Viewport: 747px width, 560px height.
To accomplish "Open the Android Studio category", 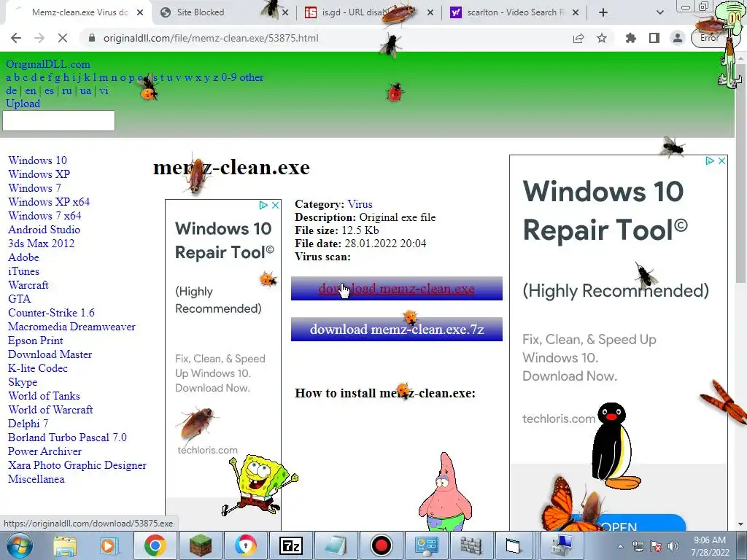I will click(x=44, y=230).
